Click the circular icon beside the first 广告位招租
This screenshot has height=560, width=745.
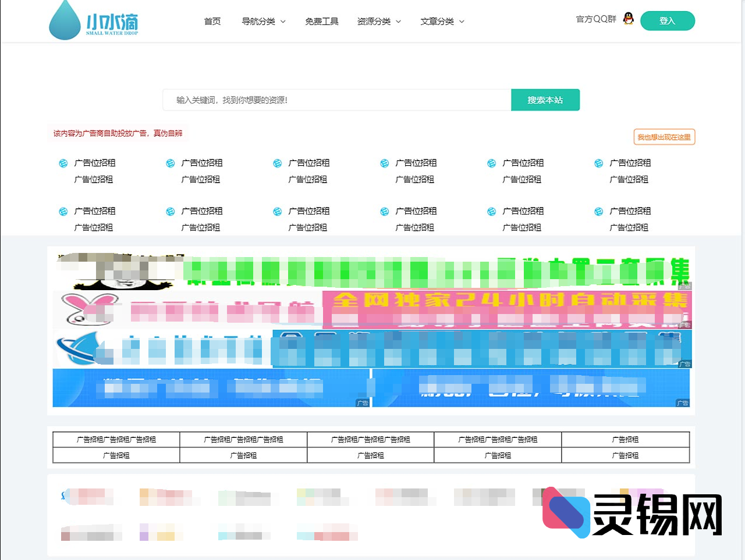point(63,163)
